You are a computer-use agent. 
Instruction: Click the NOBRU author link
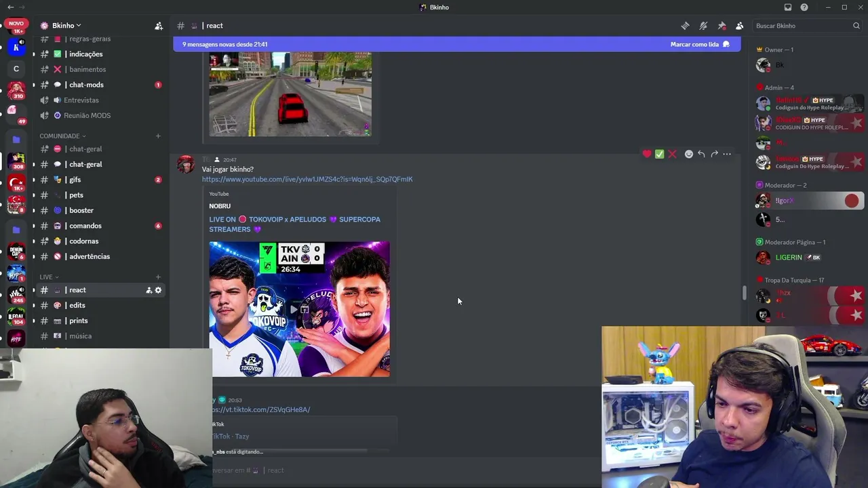tap(220, 206)
